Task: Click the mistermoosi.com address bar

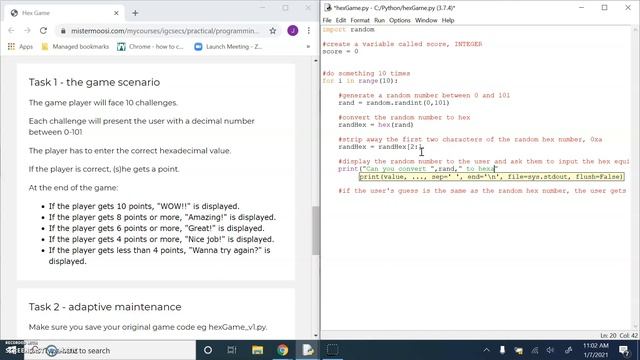Action: click(x=165, y=31)
